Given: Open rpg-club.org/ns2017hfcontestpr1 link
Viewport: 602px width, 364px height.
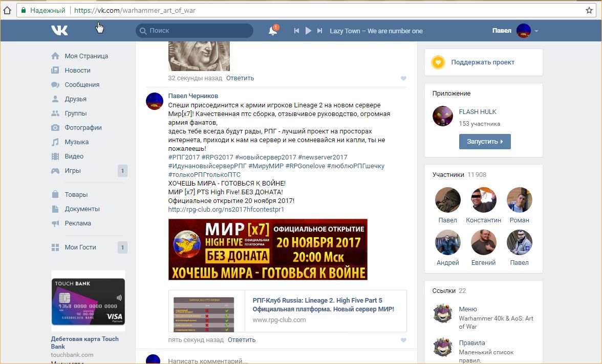Looking at the screenshot, I should (x=226, y=210).
